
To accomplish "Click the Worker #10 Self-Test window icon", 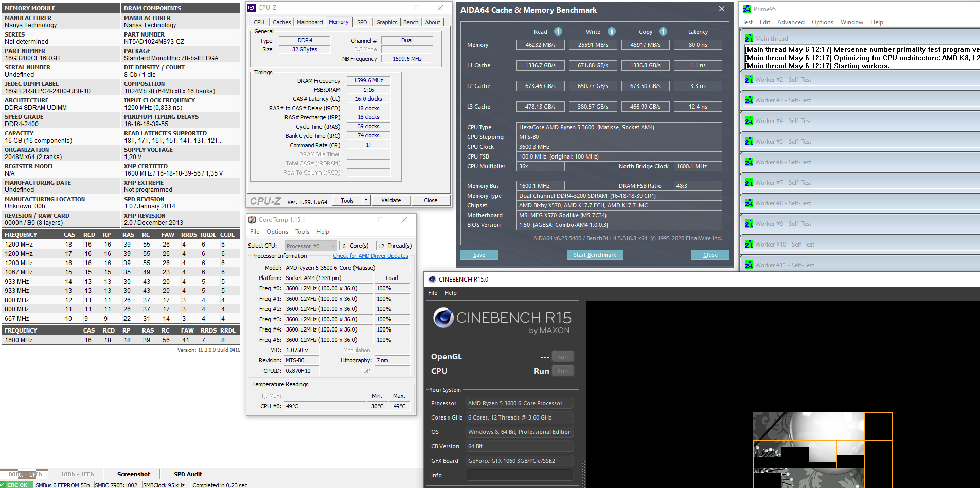I will (749, 244).
